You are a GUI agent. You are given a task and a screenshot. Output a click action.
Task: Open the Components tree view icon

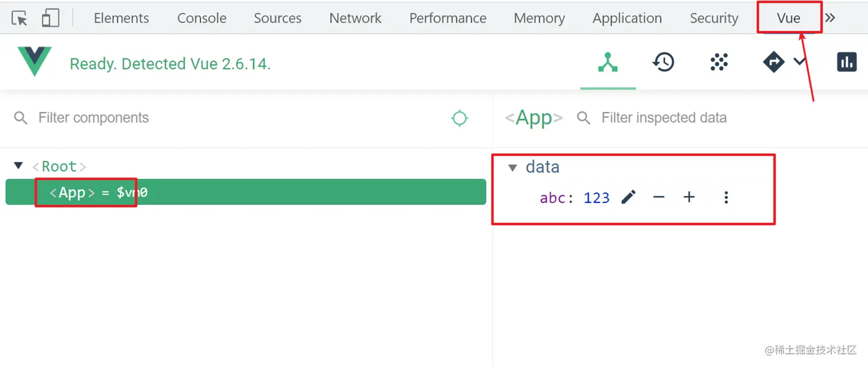point(608,62)
